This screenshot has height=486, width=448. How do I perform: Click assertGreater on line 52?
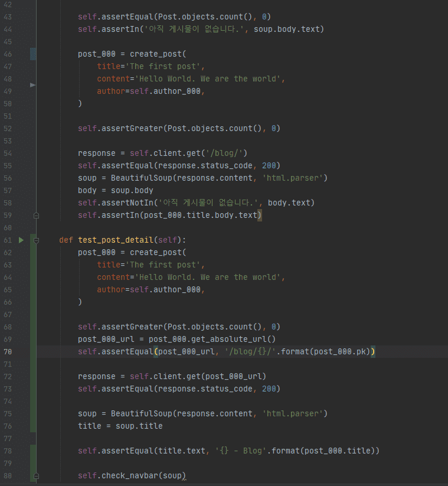[x=132, y=128]
